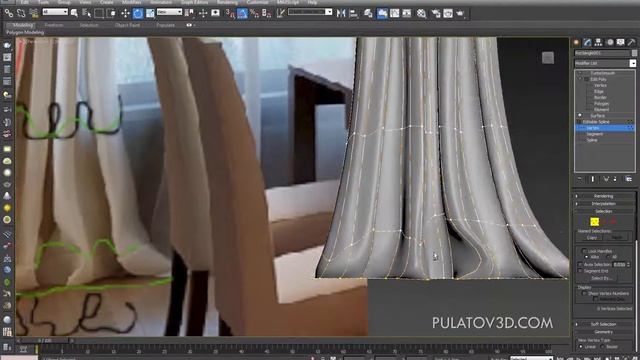Toggle Window/Crossing selection mode
This screenshot has width=640, height=360.
point(111,13)
